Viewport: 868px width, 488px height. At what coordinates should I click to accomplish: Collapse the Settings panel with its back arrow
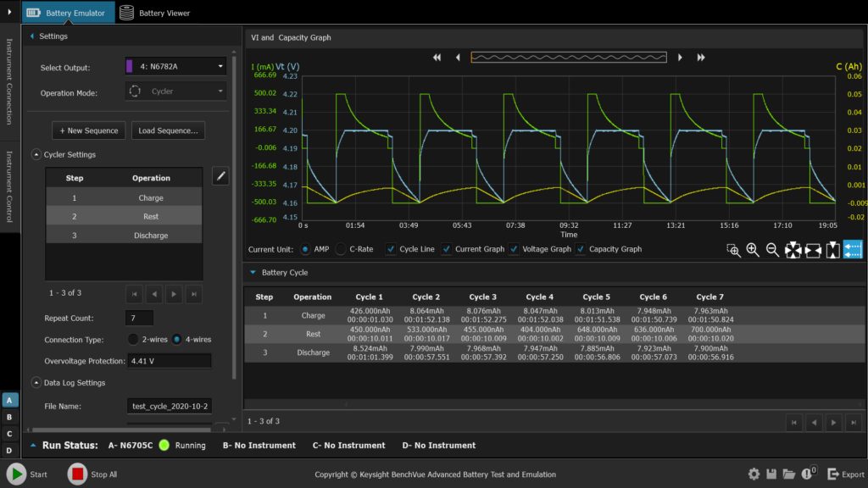tap(32, 36)
